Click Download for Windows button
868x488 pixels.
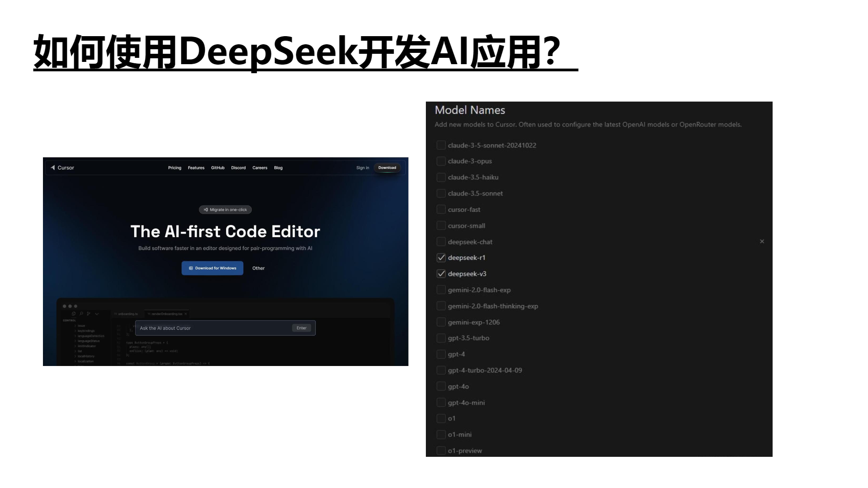pos(212,268)
